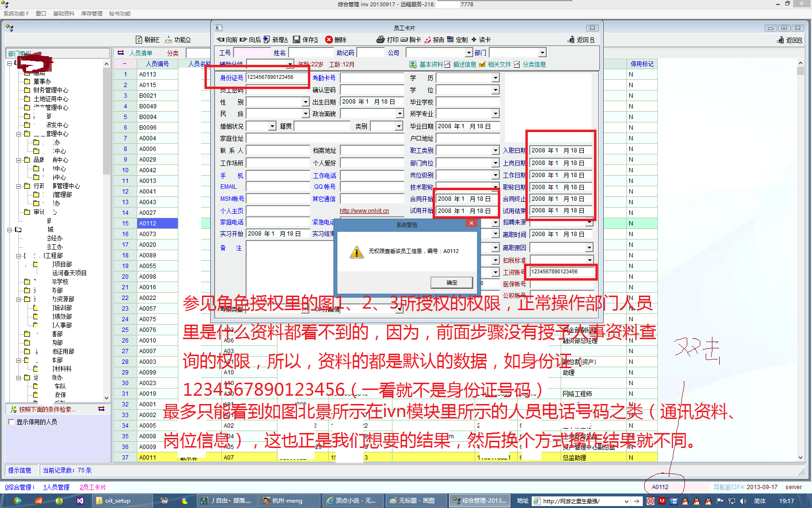Open the http://www.onlyit.cn link
Screen dimensions: 812x508
point(364,211)
